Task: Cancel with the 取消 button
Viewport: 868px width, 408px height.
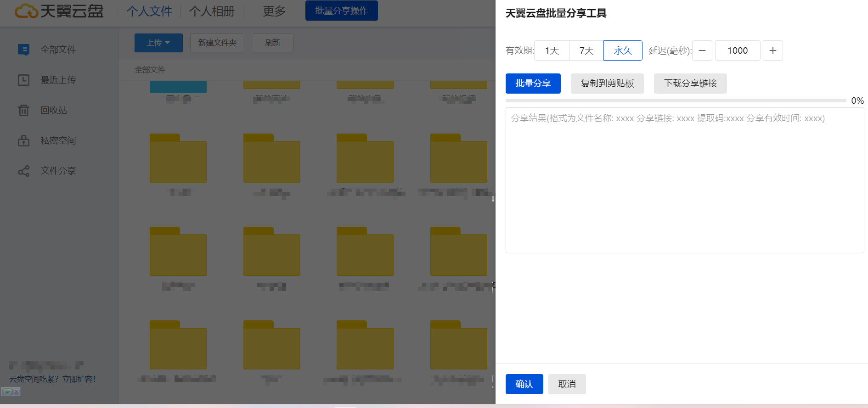Action: coord(567,384)
